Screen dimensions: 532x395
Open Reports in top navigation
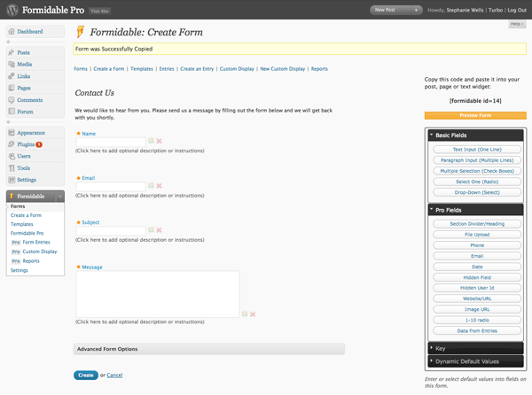[x=319, y=69]
